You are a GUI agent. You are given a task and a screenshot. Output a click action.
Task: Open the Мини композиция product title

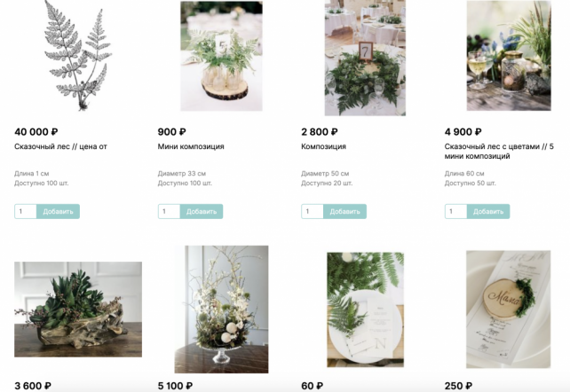point(191,146)
